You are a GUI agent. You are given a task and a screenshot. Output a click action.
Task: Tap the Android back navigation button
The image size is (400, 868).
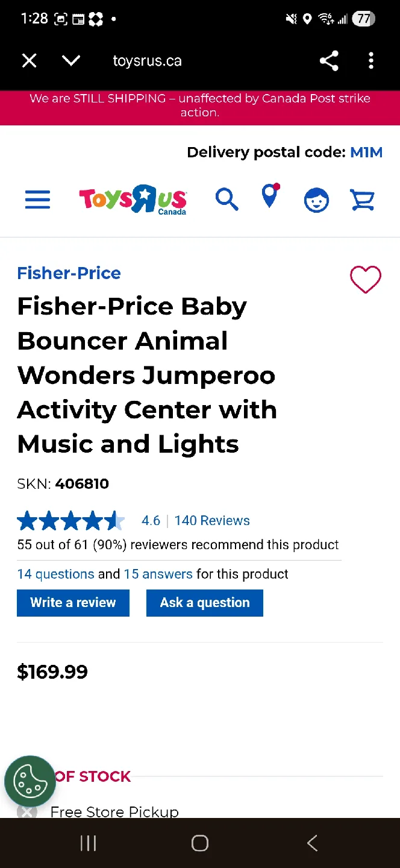[x=312, y=843]
